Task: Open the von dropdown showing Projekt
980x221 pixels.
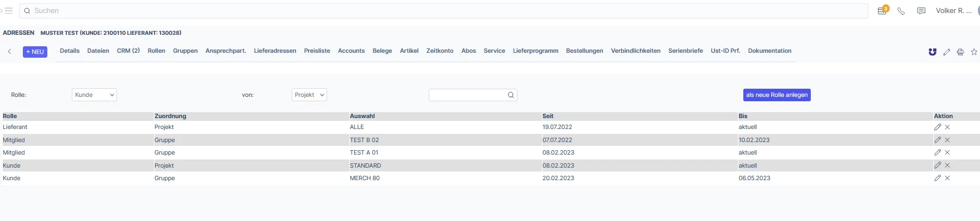Action: [x=309, y=95]
